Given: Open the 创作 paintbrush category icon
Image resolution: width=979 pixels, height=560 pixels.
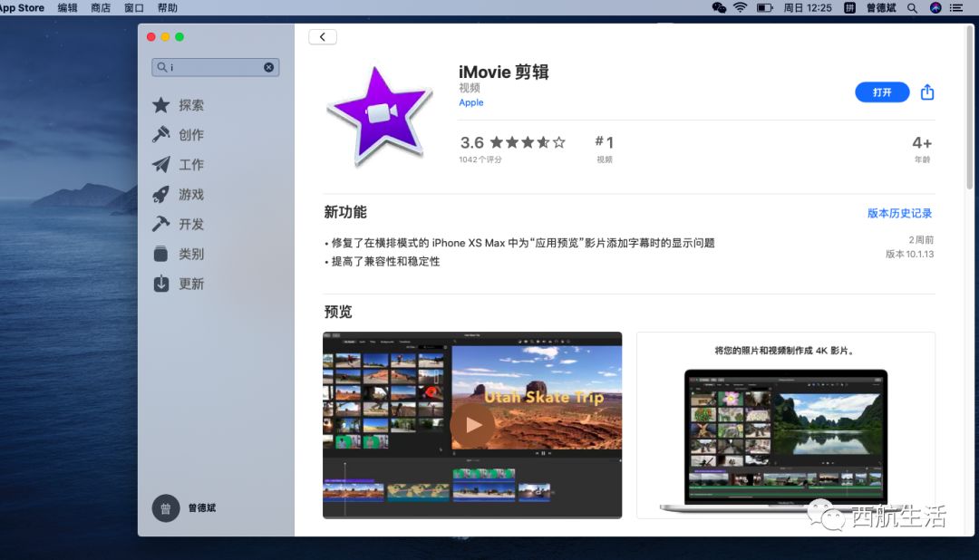Looking at the screenshot, I should (161, 134).
